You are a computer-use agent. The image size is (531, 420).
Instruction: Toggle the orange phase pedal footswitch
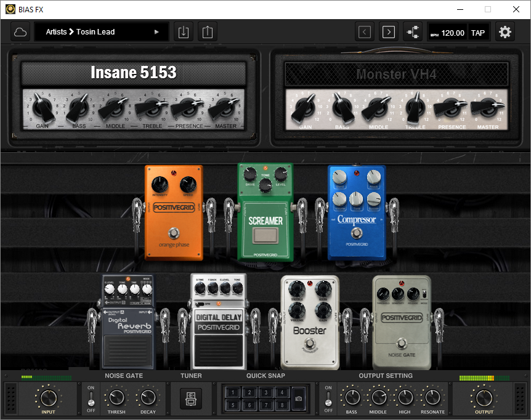[174, 233]
